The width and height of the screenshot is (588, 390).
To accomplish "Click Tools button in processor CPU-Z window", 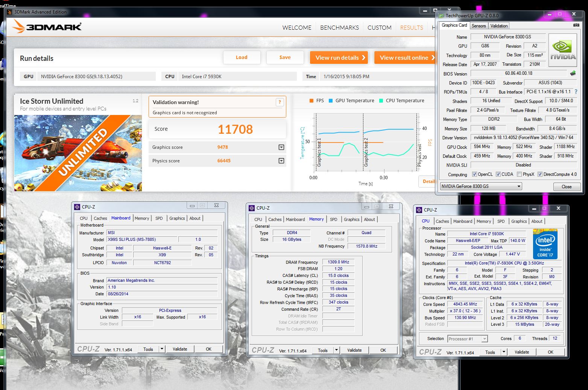I will pyautogui.click(x=490, y=352).
